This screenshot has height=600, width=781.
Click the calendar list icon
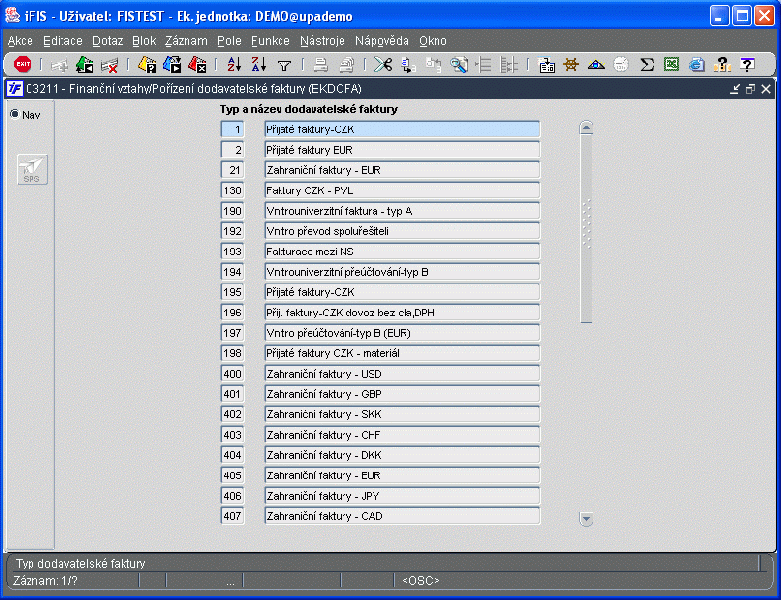pyautogui.click(x=546, y=65)
